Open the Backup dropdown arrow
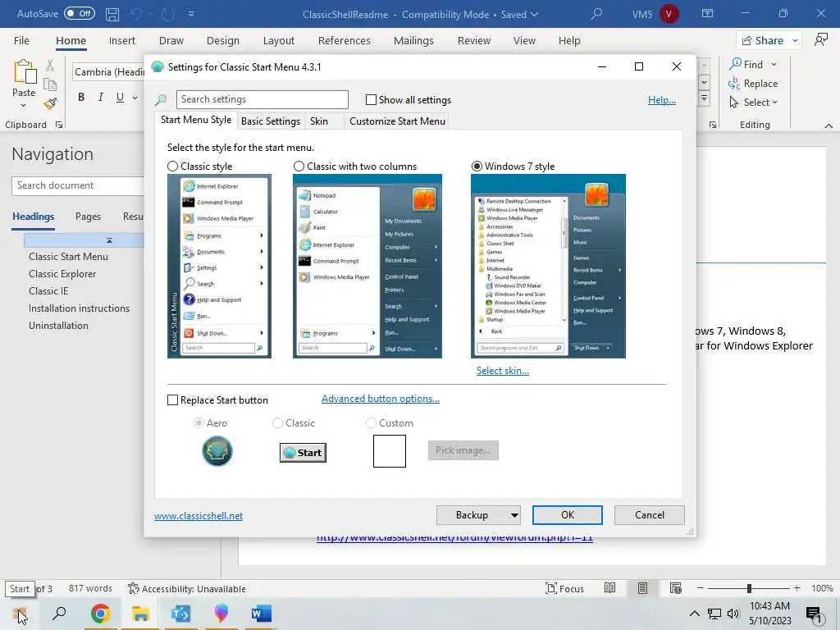840x630 pixels. 514,515
